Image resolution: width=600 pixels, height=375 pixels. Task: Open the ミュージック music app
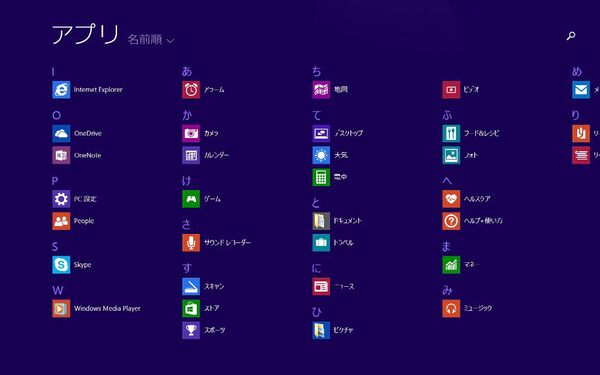[x=468, y=308]
